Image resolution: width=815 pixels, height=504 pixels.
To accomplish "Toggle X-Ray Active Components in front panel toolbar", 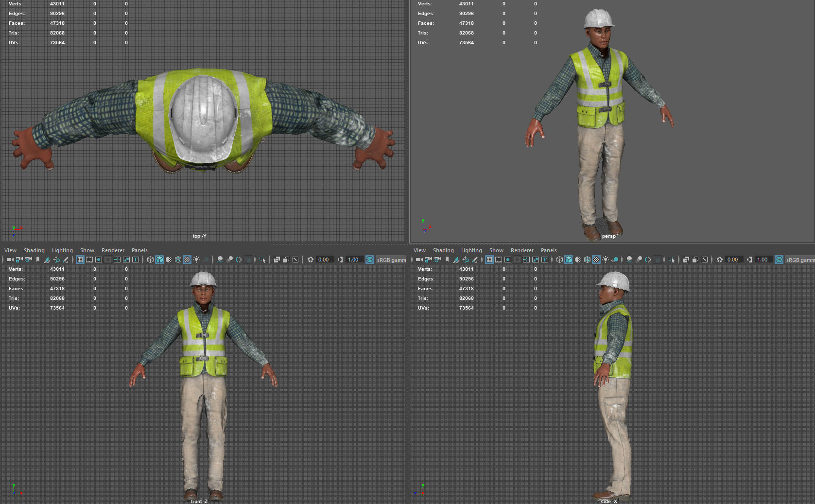I will 286,260.
